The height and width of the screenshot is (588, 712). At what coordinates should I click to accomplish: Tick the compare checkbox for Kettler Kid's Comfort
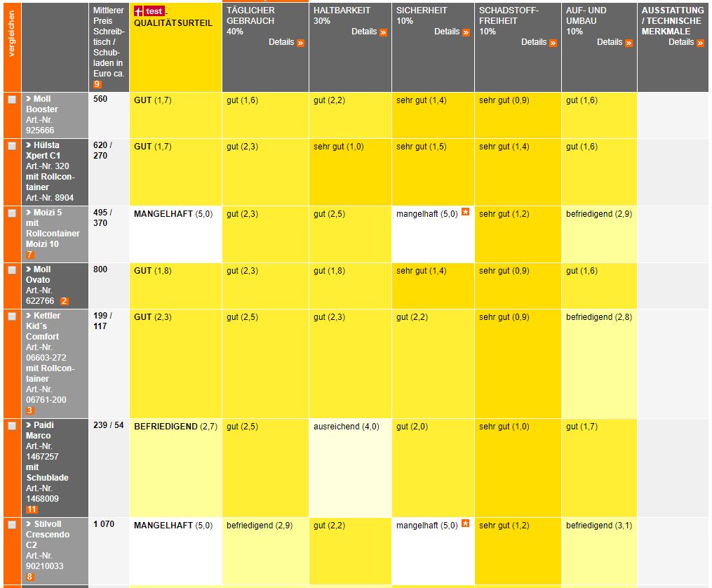(12, 316)
